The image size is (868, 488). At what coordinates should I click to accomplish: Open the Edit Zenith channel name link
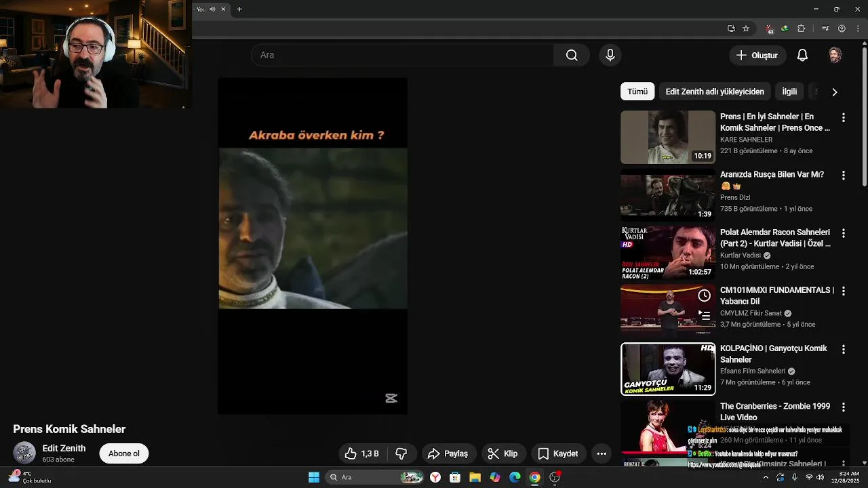point(64,448)
